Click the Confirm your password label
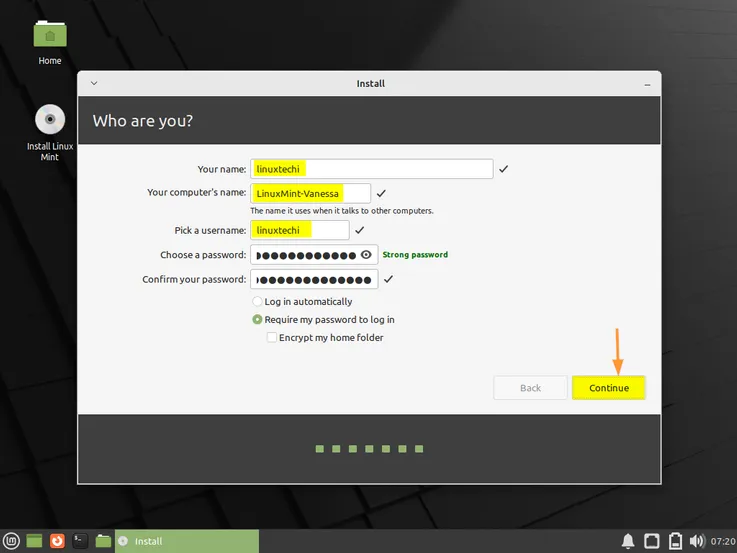 point(194,279)
